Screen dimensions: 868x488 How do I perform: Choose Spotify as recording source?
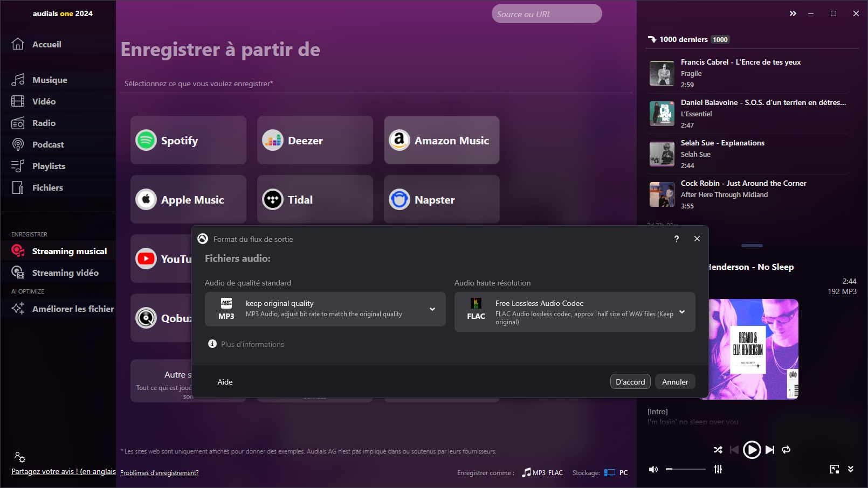point(188,140)
